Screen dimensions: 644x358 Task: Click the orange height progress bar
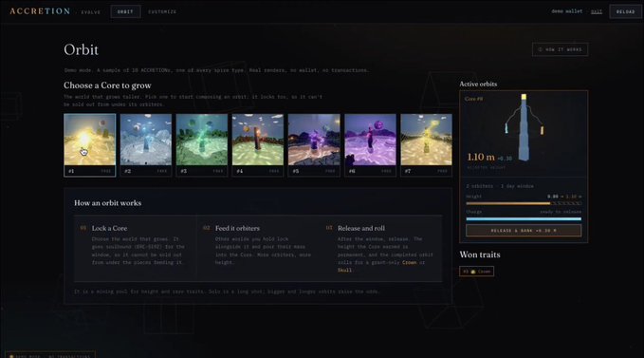(524, 203)
